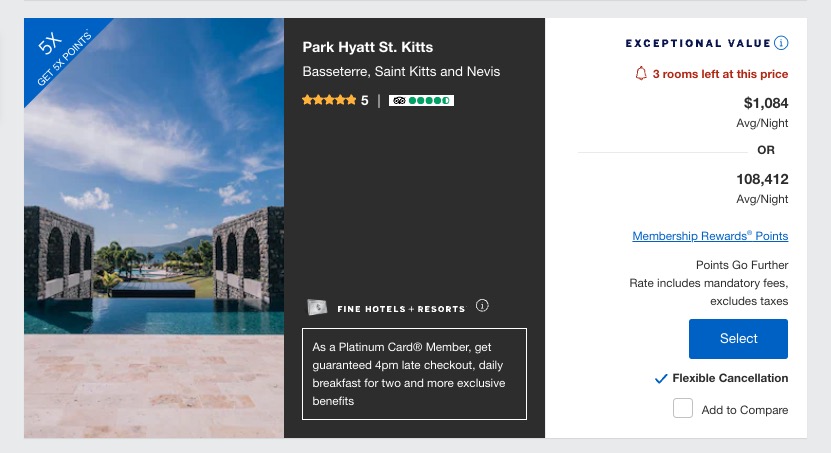Click the 108,412 points per night value
The height and width of the screenshot is (453, 831).
762,179
